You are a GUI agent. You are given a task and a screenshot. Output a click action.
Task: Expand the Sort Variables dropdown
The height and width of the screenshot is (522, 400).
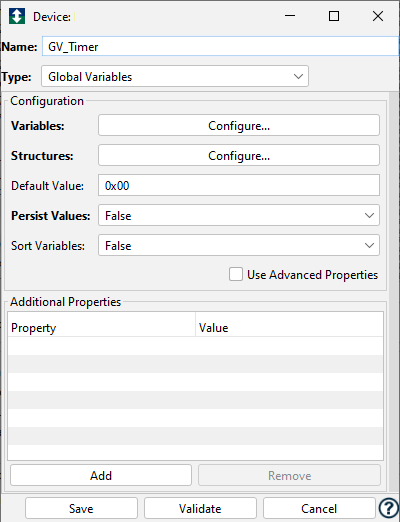[x=239, y=245]
